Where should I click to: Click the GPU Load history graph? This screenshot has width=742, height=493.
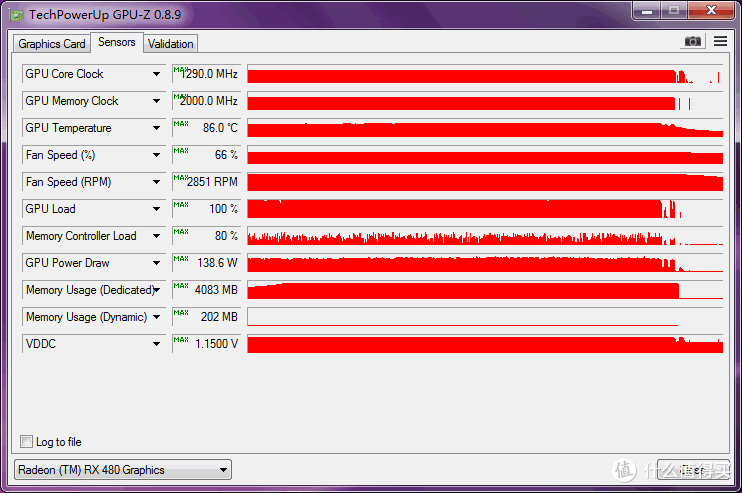tap(484, 209)
